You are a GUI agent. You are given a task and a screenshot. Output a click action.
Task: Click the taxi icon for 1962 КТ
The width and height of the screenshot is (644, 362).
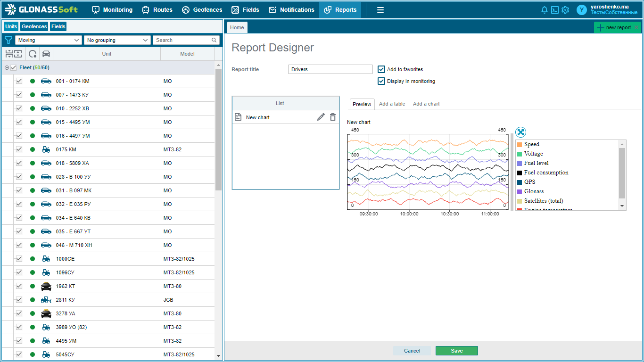pyautogui.click(x=46, y=286)
